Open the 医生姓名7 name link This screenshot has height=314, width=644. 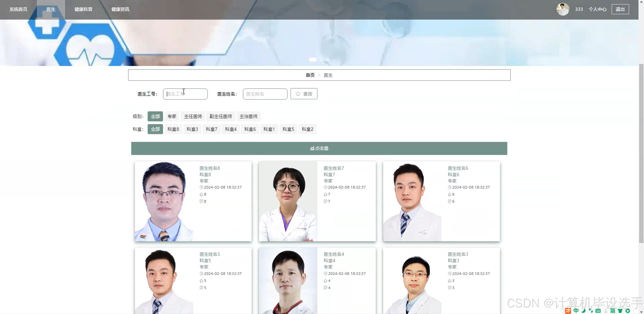coord(334,168)
